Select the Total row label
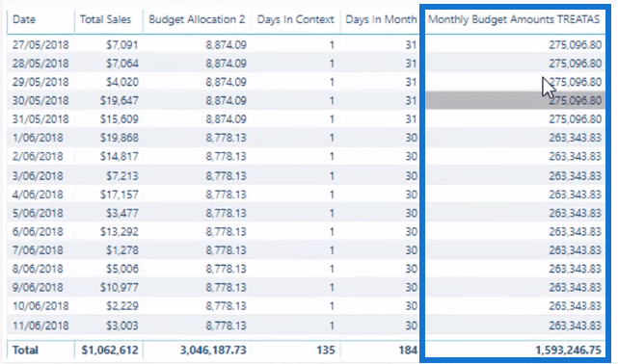Viewport: 618px width, 364px height. (25, 350)
